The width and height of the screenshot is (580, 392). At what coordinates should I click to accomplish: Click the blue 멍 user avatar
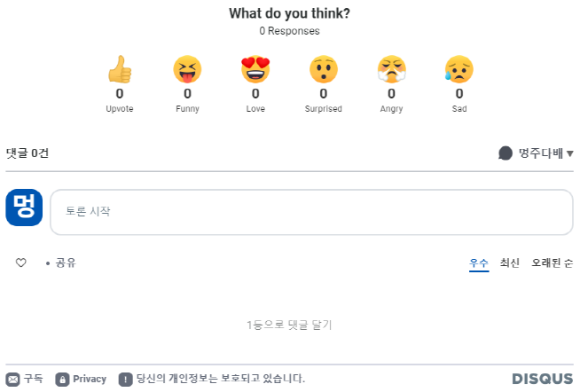click(24, 208)
